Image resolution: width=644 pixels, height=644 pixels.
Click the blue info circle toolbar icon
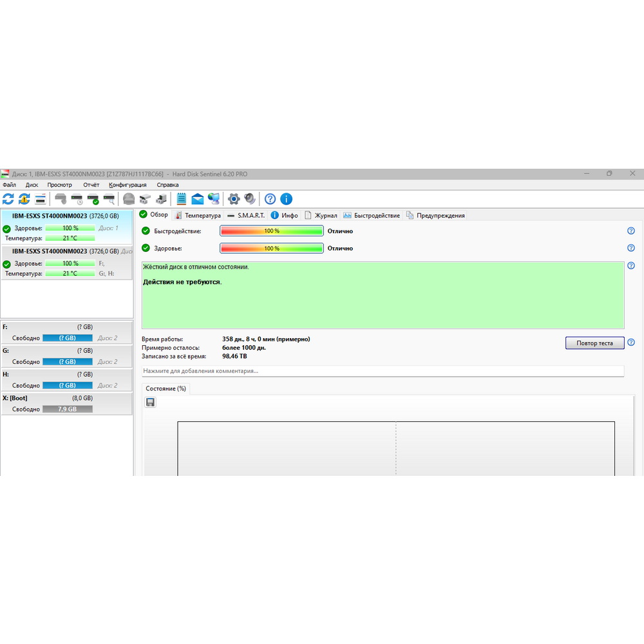pos(287,199)
